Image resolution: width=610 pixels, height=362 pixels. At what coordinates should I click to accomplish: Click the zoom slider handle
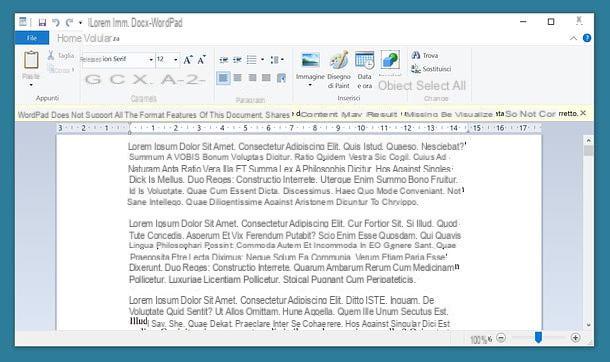pos(538,338)
